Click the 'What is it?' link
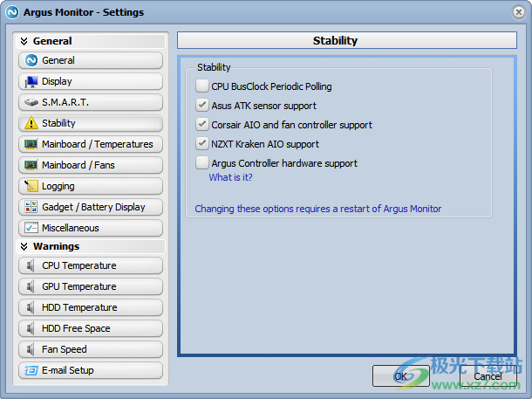Screen dimensions: 532x399 pyautogui.click(x=230, y=177)
